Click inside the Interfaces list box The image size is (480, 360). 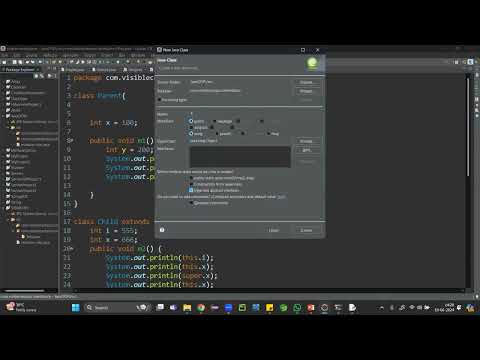click(240, 157)
